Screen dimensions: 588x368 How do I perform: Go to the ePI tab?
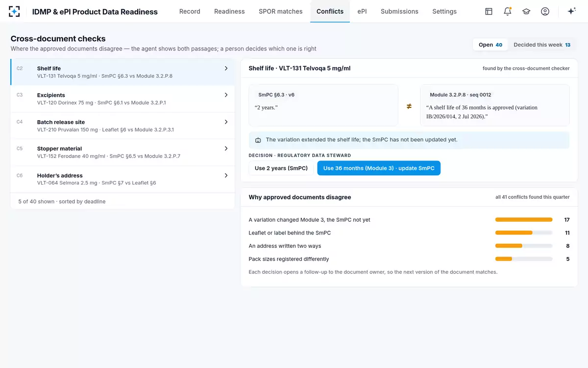pyautogui.click(x=362, y=11)
